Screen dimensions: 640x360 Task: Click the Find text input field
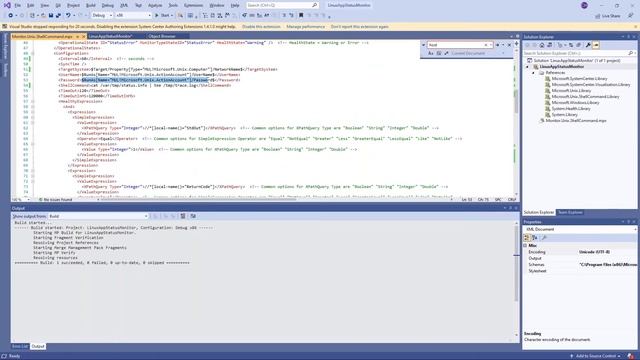456,45
